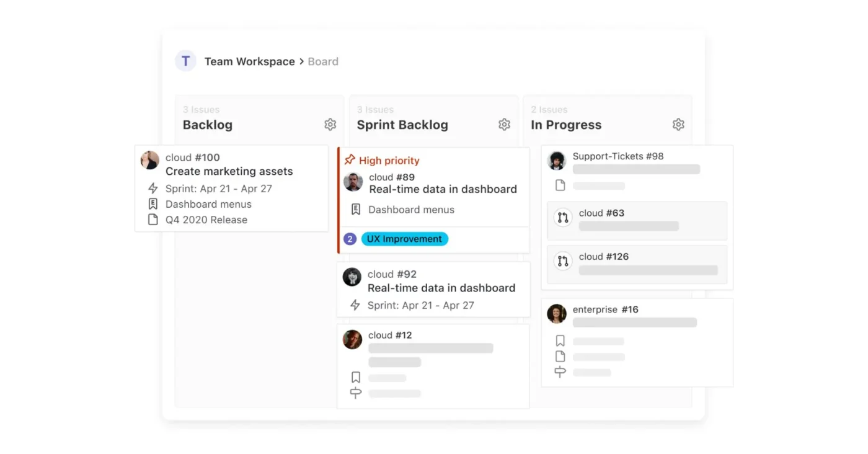
Task: Open the issue Real-time data in dashboard
Action: point(442,189)
